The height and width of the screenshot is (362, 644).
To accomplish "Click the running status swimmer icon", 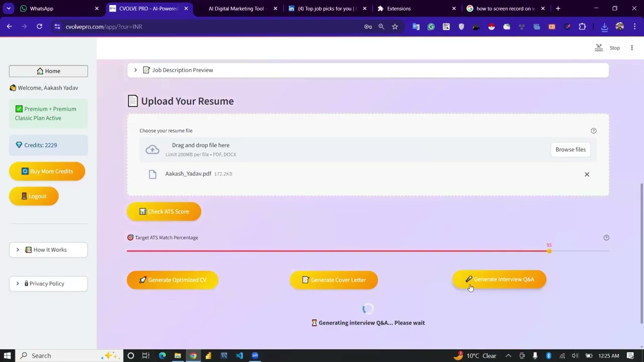I will pyautogui.click(x=599, y=48).
